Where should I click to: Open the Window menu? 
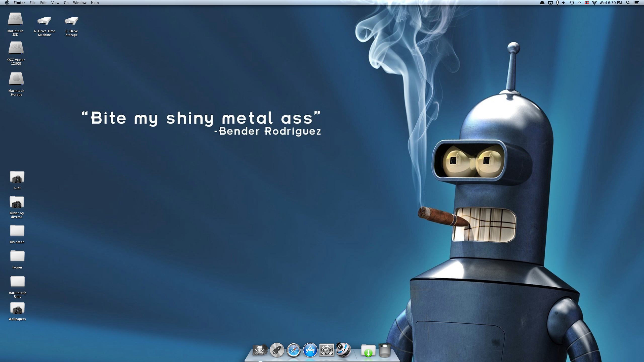click(80, 3)
